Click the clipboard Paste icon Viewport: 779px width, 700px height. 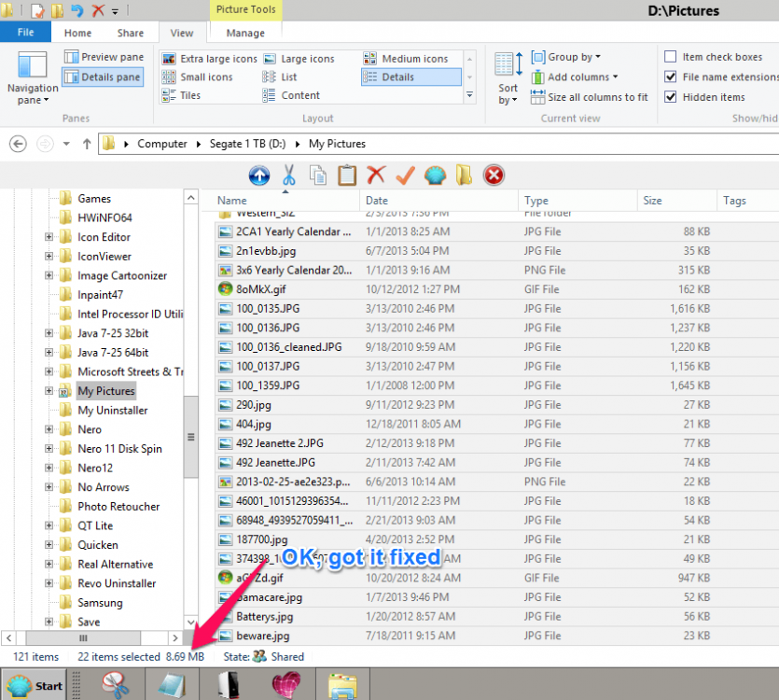click(x=347, y=175)
